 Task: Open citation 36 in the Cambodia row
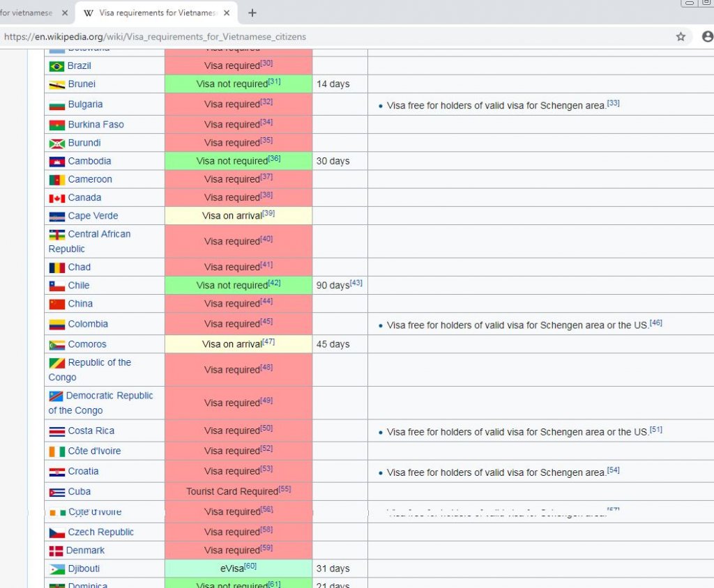[274, 158]
